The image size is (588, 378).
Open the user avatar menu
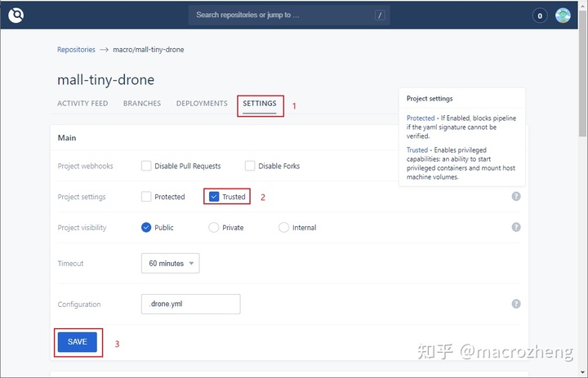pyautogui.click(x=563, y=16)
